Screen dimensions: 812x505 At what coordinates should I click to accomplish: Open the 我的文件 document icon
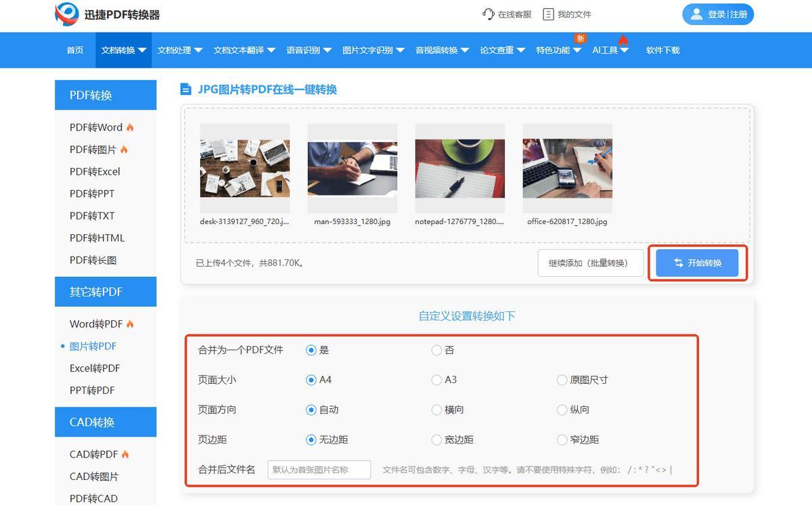548,14
